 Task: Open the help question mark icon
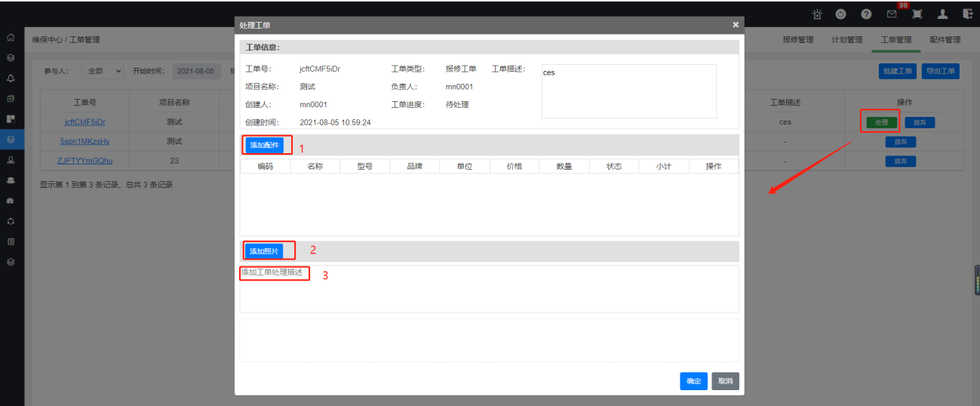[867, 14]
